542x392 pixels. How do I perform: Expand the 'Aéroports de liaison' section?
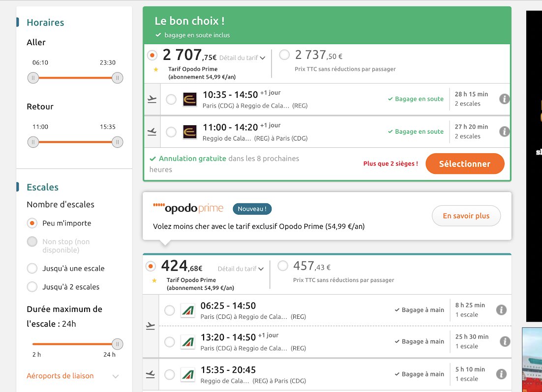tap(60, 376)
